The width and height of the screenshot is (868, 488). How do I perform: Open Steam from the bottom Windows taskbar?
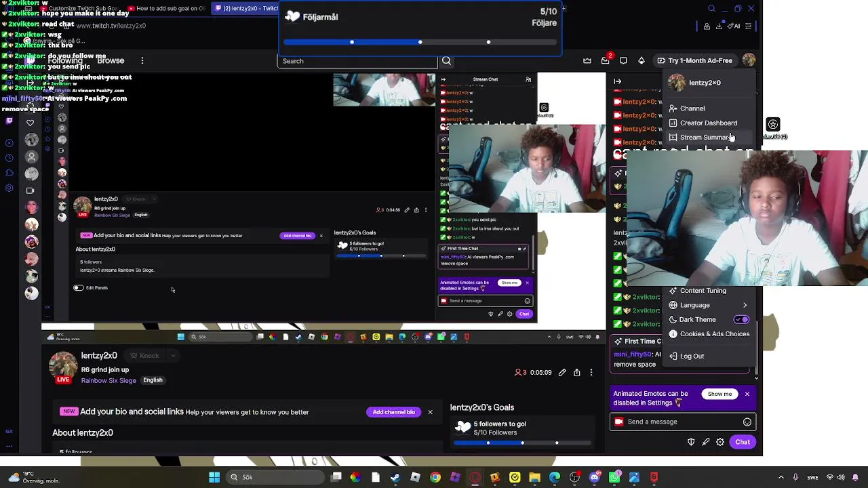pos(395,477)
